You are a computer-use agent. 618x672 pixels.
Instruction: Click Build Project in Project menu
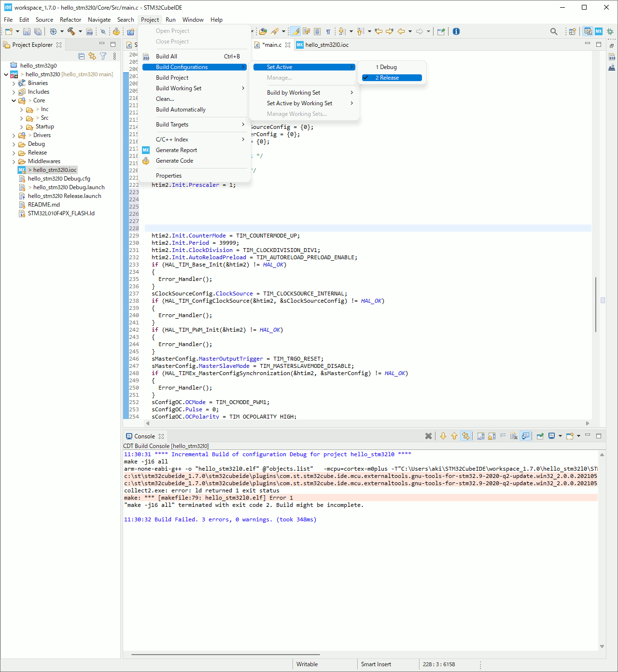(x=195, y=78)
